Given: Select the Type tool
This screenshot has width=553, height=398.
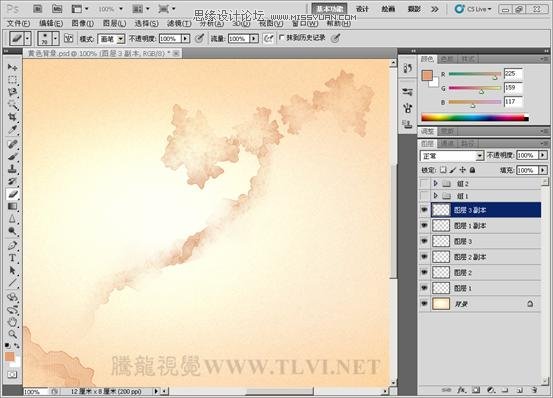Looking at the screenshot, I should pyautogui.click(x=12, y=258).
